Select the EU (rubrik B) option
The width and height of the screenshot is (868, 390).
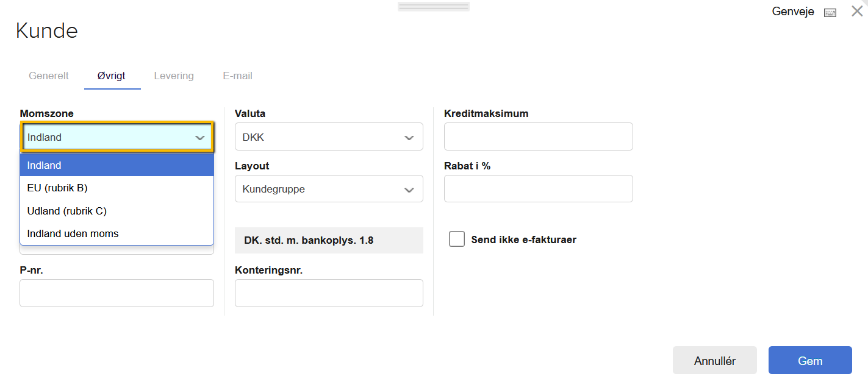tap(57, 188)
